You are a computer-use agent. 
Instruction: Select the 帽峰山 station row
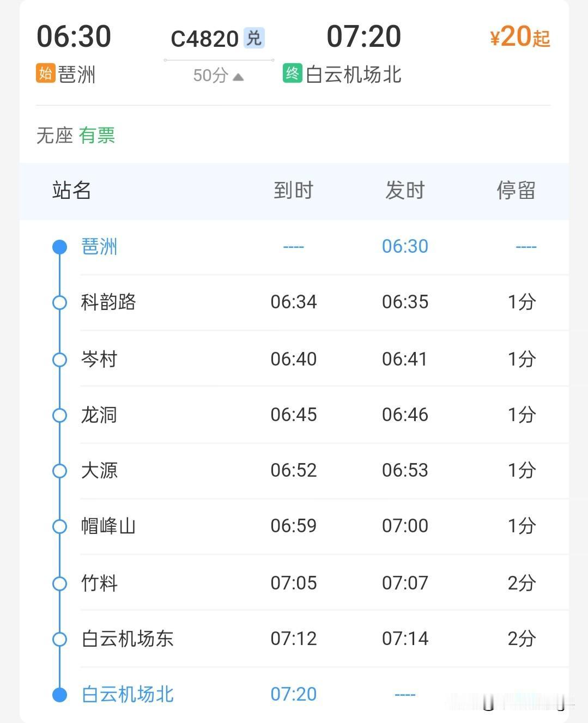coord(294,526)
